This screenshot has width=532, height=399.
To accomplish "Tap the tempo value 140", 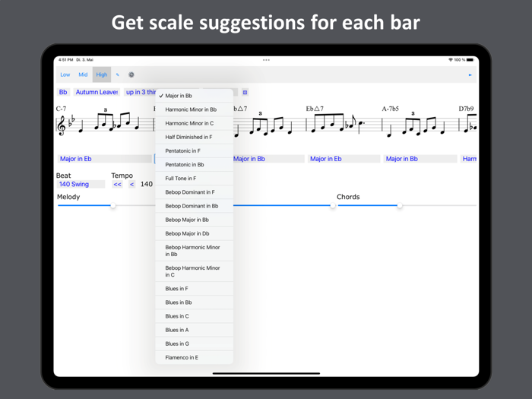I will (147, 184).
